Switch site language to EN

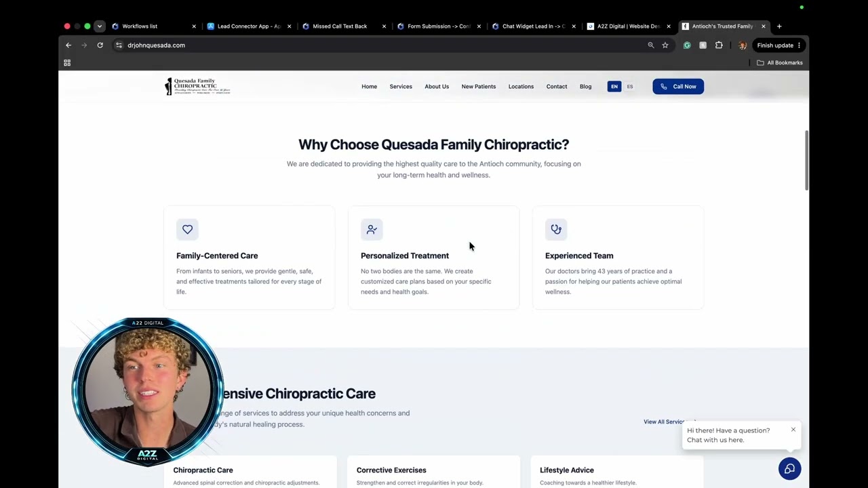coord(614,87)
